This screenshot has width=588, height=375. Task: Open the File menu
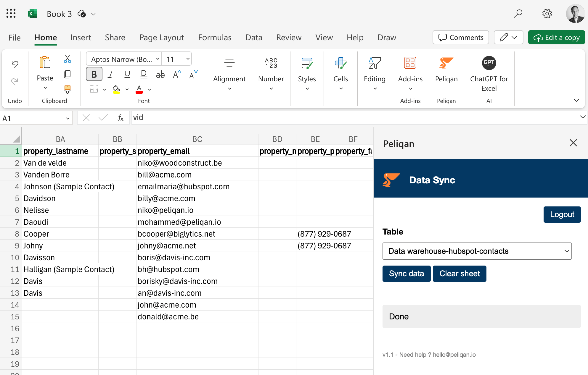(x=15, y=38)
